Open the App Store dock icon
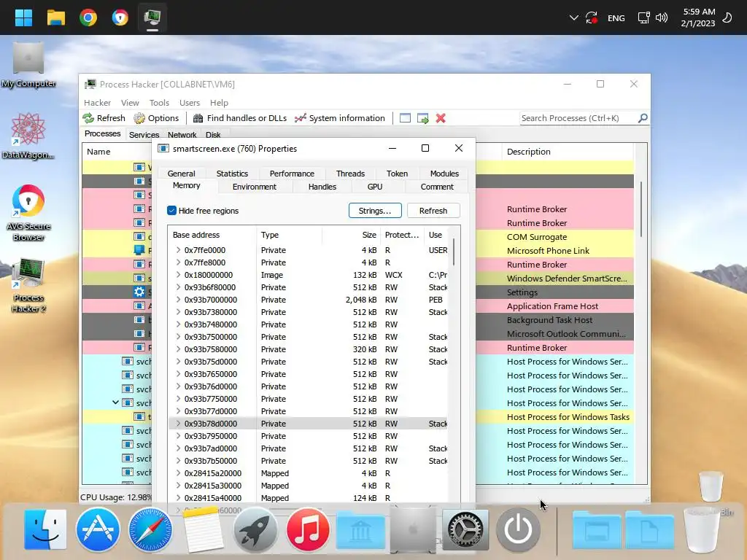The height and width of the screenshot is (560, 747). pos(98,529)
